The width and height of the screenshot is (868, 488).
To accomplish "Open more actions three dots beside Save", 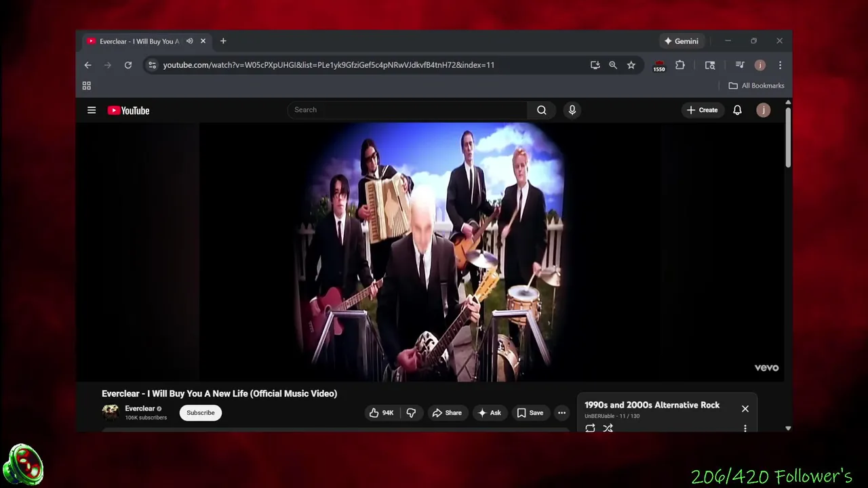I will coord(561,413).
